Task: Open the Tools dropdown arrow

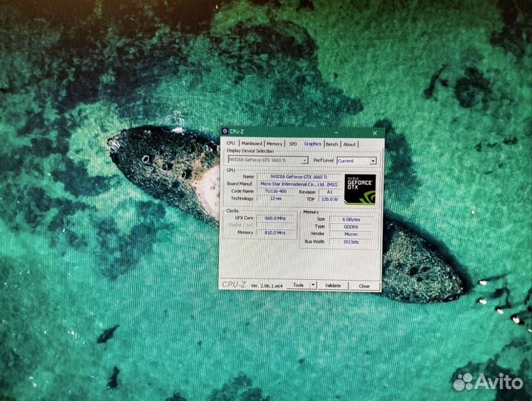Action: (x=312, y=285)
